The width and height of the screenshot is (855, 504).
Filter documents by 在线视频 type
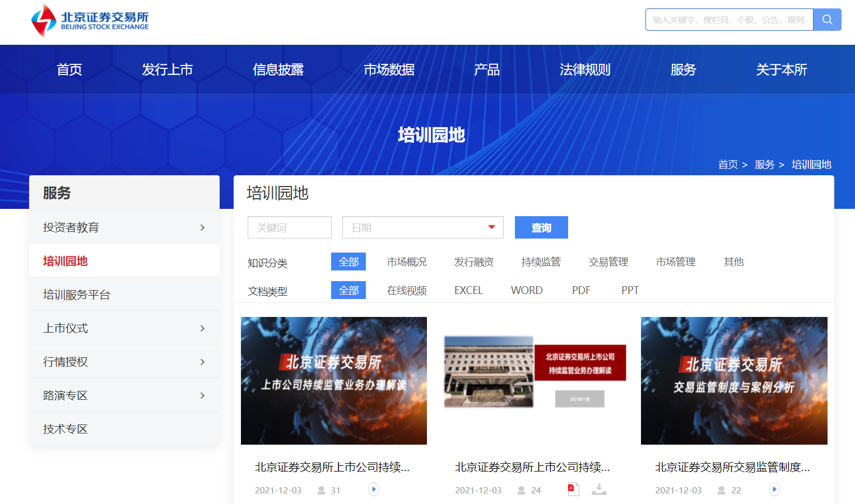click(x=407, y=290)
